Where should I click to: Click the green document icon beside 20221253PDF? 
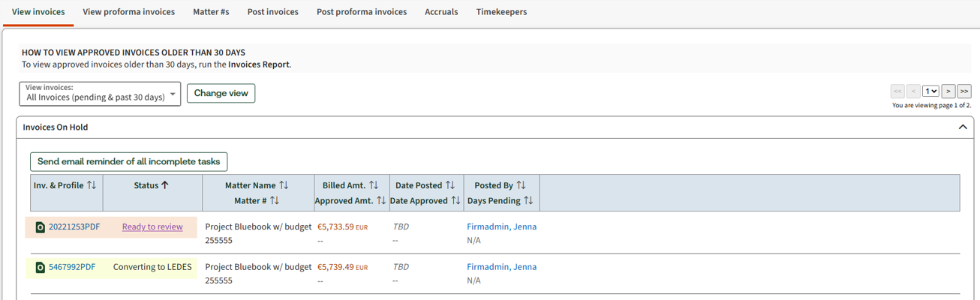point(41,227)
